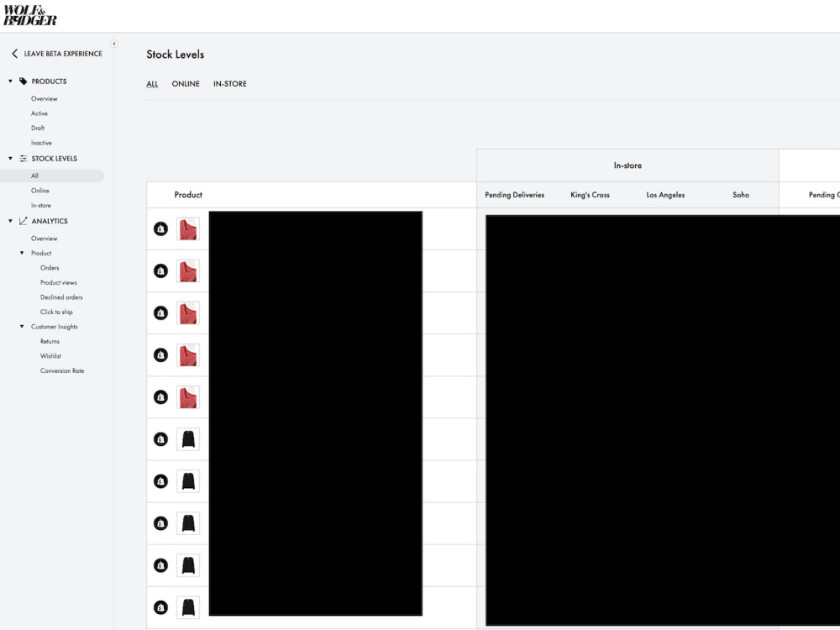Viewport: 840px width, 630px height.
Task: Open second red sweater thumbnail
Action: (188, 271)
